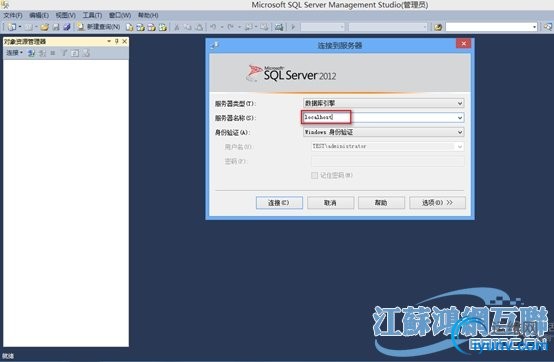This screenshot has height=362, width=554.
Task: Click the Find in Files icon
Action: tap(438, 27)
